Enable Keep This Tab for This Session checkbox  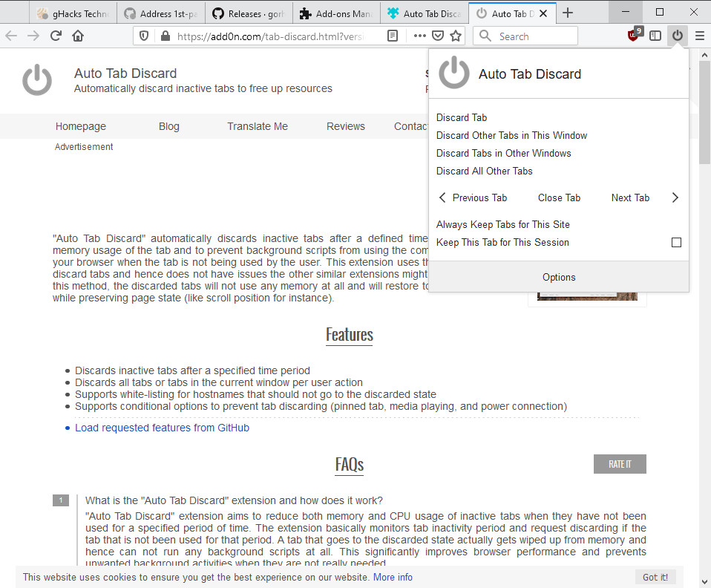(676, 243)
